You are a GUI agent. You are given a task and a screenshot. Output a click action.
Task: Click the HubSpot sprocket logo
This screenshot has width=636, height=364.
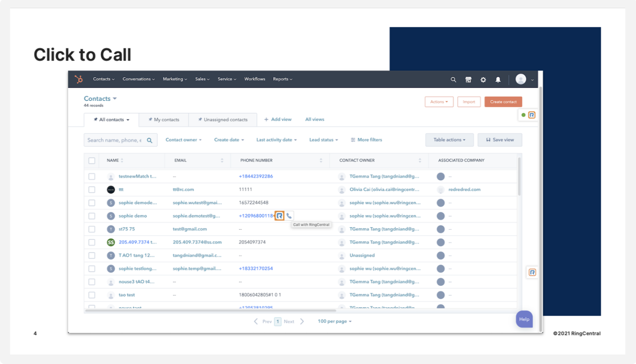click(79, 79)
